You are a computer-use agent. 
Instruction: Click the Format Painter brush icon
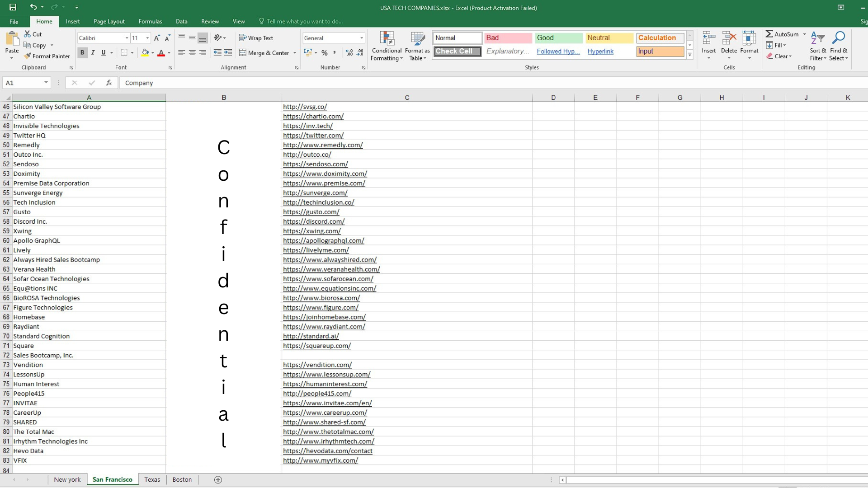pyautogui.click(x=28, y=56)
